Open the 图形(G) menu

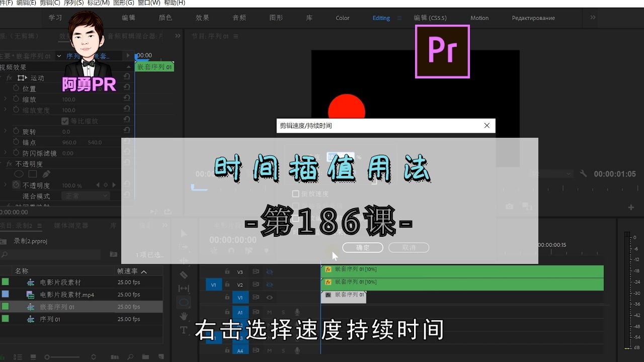124,3
